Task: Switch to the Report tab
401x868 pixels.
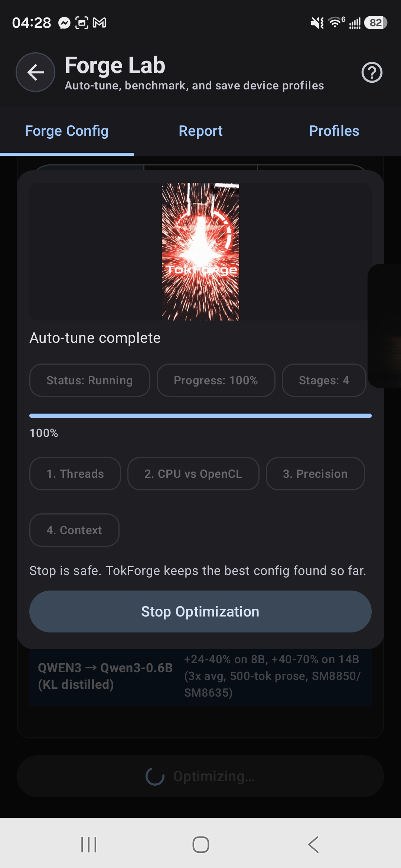Action: tap(200, 131)
